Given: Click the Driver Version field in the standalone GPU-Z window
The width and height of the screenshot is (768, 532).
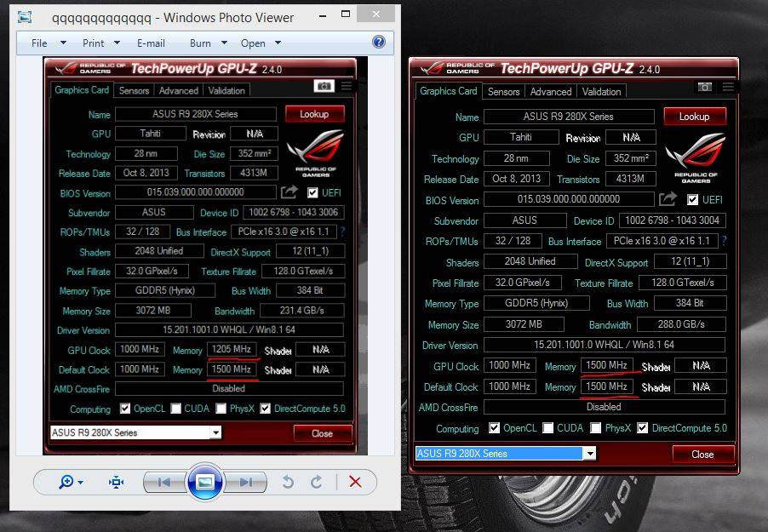Looking at the screenshot, I should 605,345.
